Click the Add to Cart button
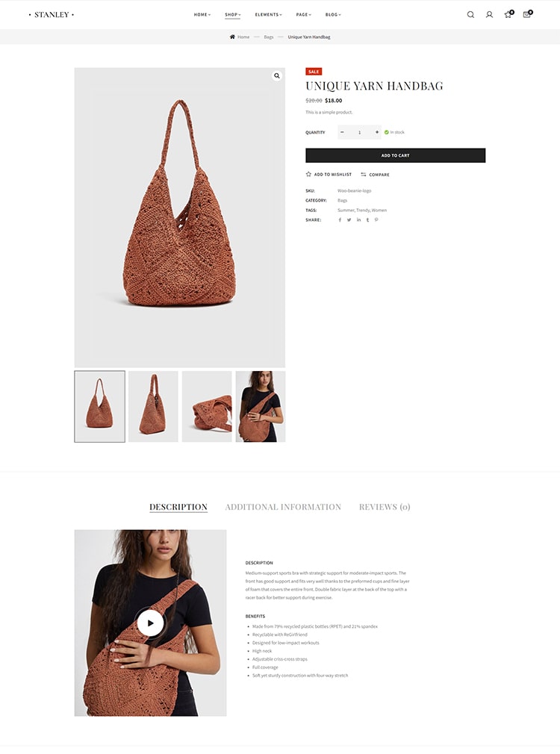 coord(396,155)
